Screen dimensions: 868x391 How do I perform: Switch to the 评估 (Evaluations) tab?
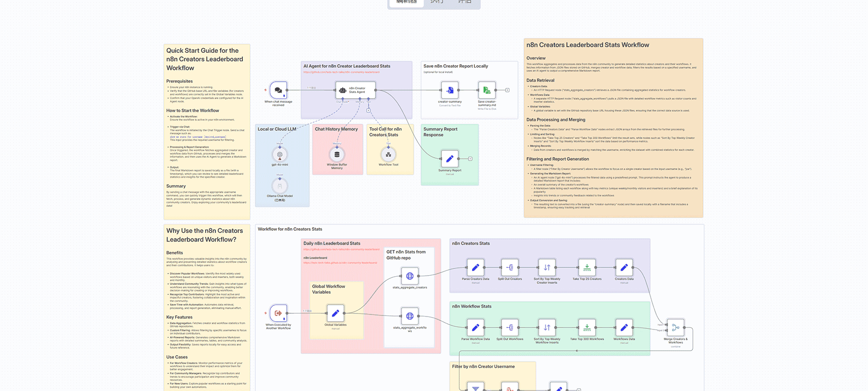pyautogui.click(x=464, y=2)
